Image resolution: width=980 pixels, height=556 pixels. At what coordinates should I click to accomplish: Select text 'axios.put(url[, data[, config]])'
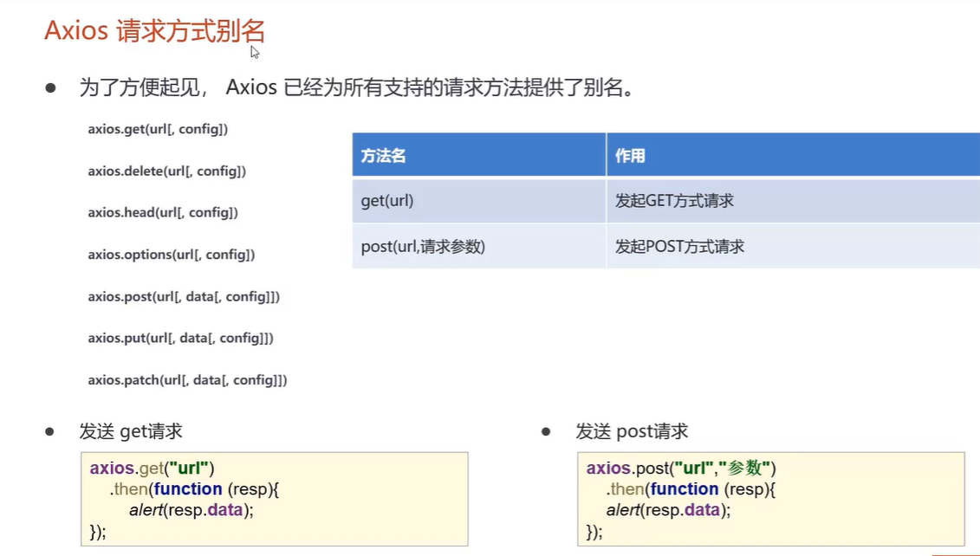click(x=180, y=338)
